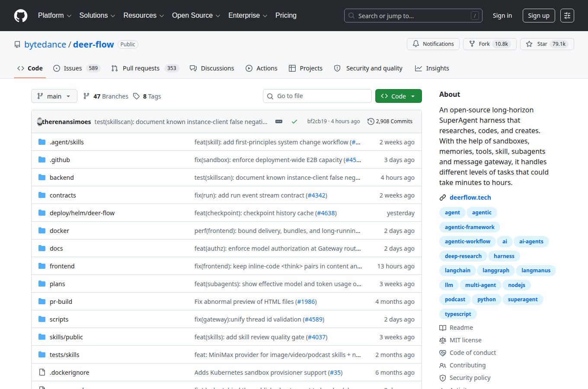Switch to the Security and quality tab

368,68
